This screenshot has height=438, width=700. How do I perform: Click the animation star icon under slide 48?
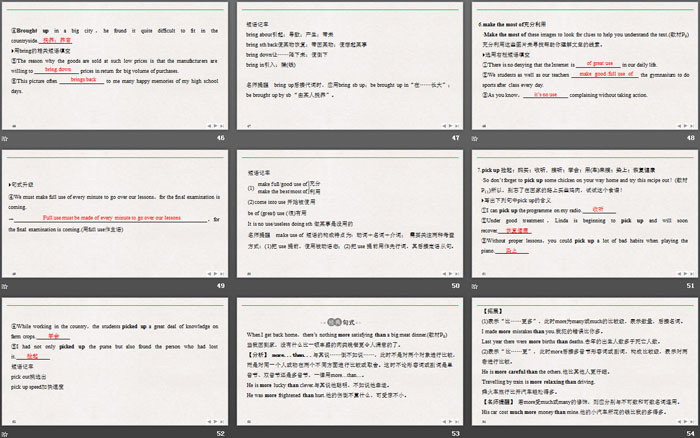pyautogui.click(x=475, y=137)
